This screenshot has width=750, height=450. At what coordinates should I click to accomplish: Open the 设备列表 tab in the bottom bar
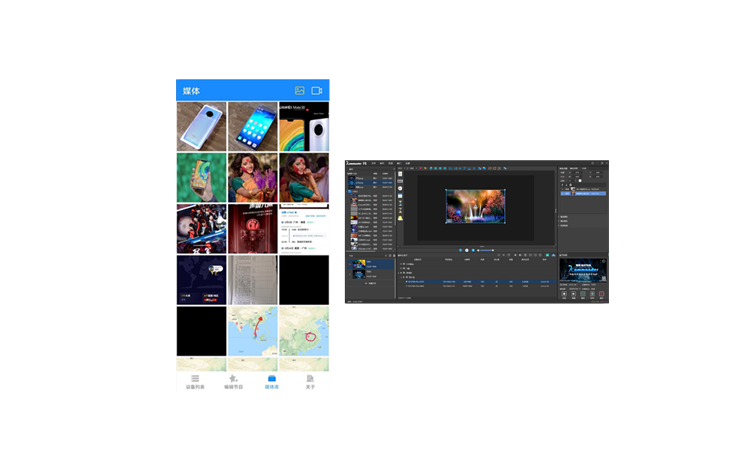(194, 382)
